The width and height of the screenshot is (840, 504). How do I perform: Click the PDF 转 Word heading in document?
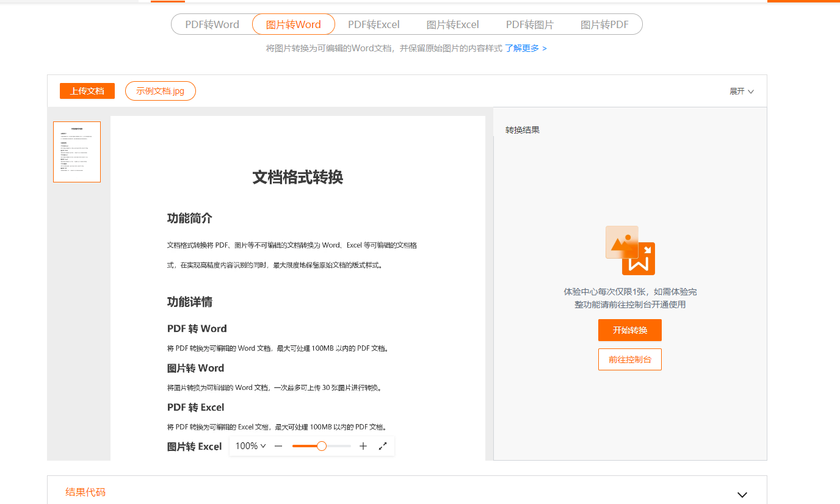197,328
